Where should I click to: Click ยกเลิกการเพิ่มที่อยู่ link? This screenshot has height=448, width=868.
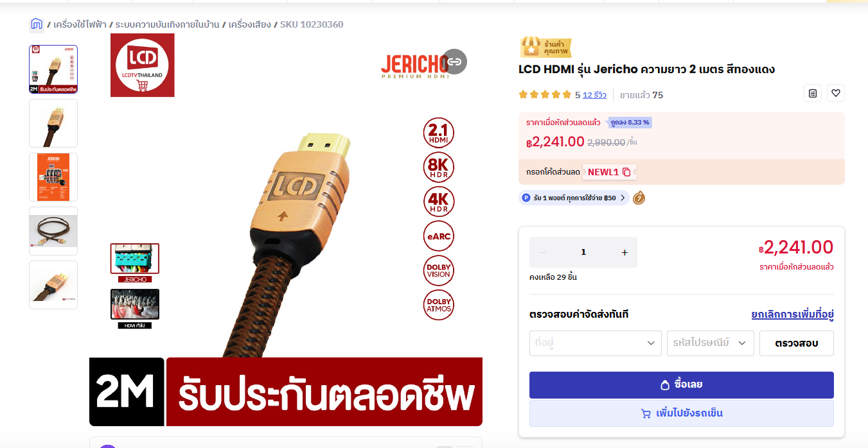(793, 314)
